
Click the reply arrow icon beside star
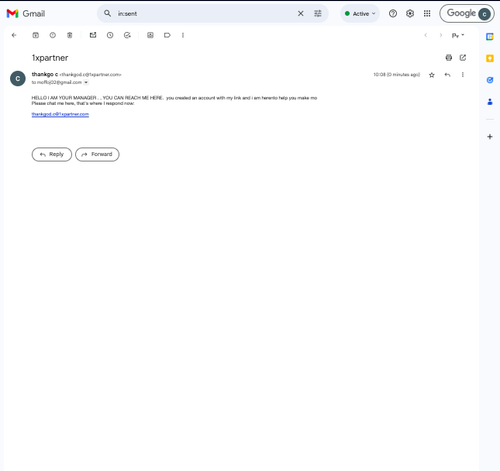click(447, 75)
